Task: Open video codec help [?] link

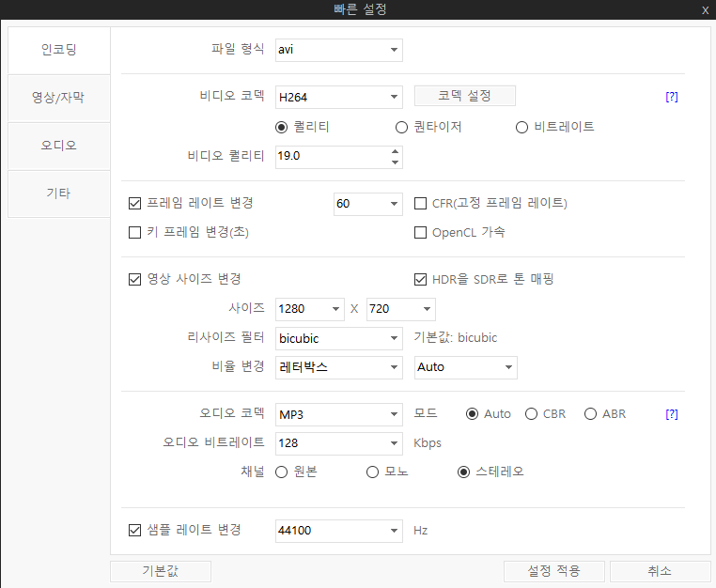Action: [x=672, y=97]
